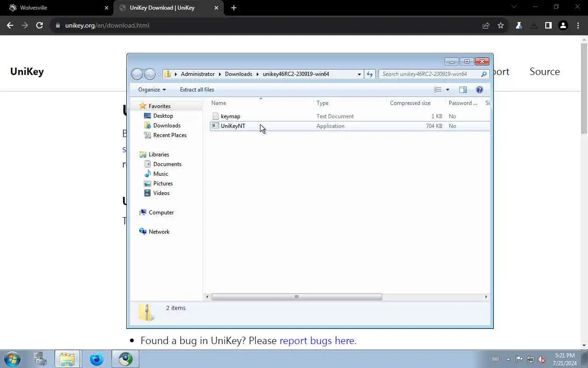Click the horizontal scrollbar thumb in file list
Screen dimensions: 588x368
click(296, 297)
